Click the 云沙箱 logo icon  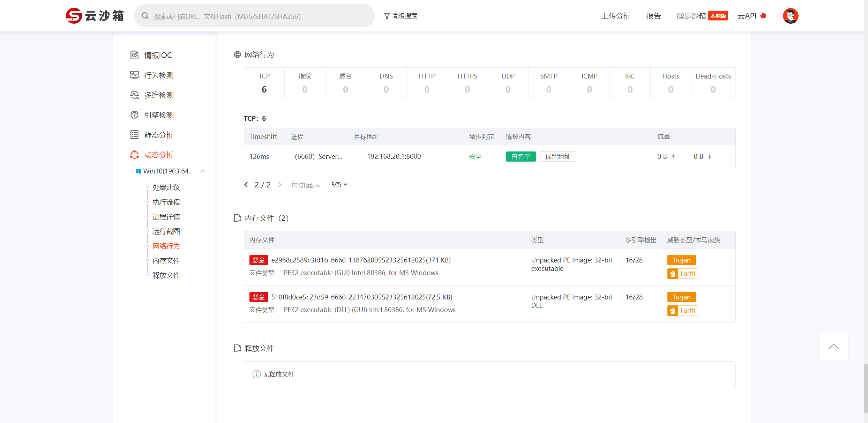pyautogui.click(x=74, y=16)
